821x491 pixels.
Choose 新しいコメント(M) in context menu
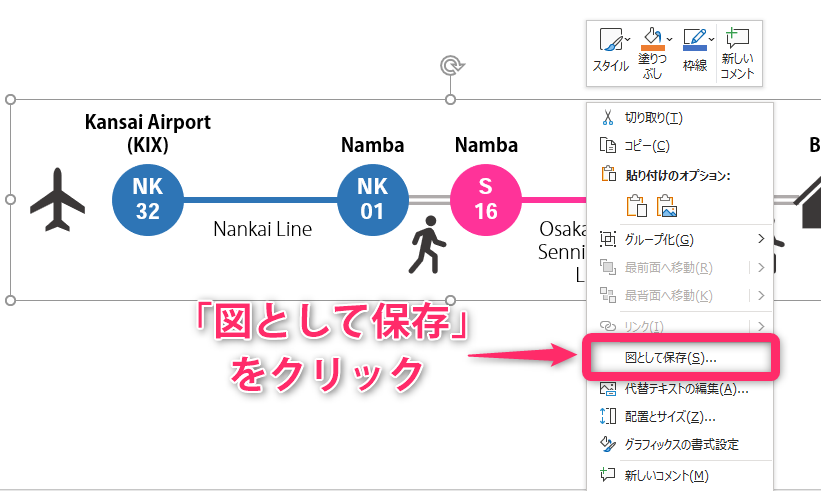680,475
